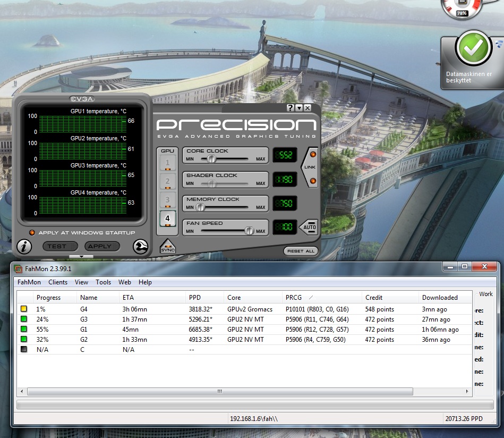504x438 pixels.
Task: Click green status icon for G1
Action: point(24,329)
